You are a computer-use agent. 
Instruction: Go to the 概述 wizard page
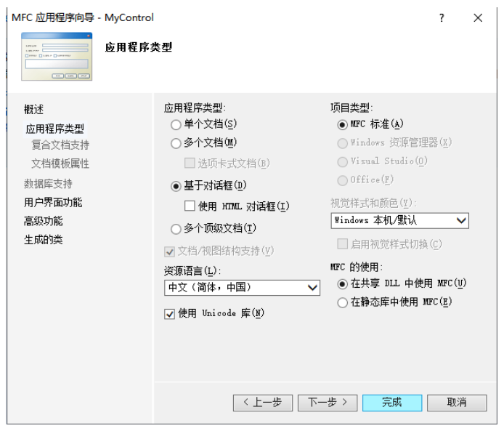click(x=33, y=109)
